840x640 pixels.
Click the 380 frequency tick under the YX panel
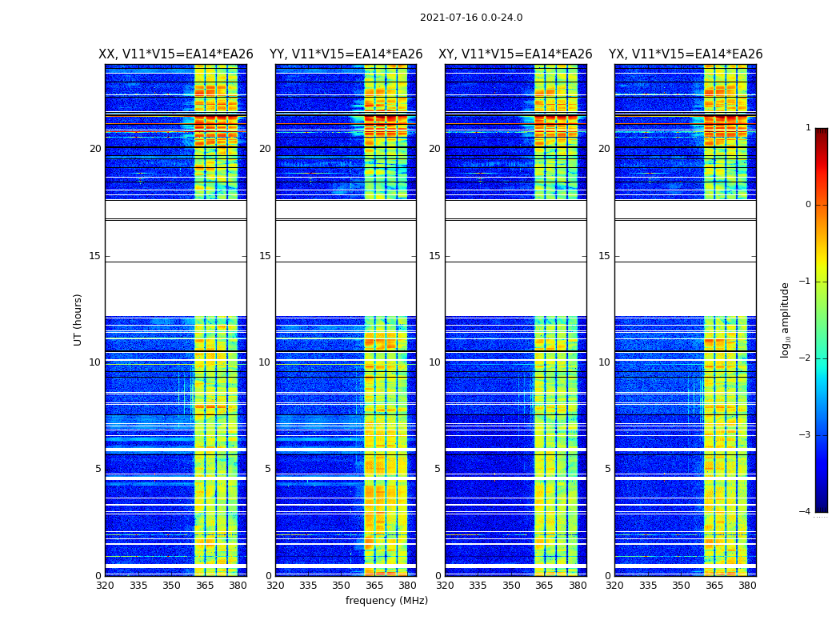747,586
